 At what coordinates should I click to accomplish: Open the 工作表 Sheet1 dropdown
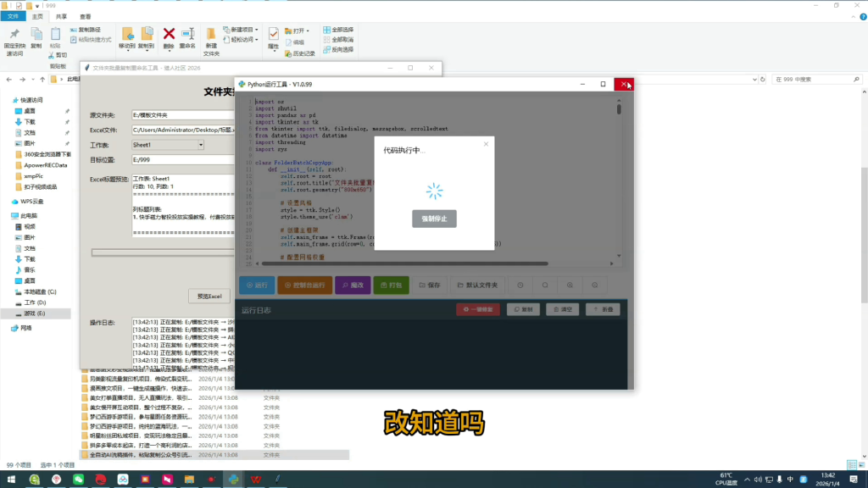(168, 145)
